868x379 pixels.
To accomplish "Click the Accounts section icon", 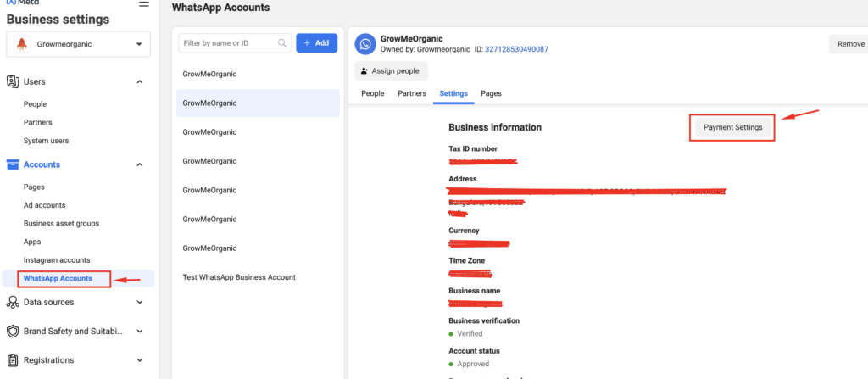I will [x=12, y=164].
